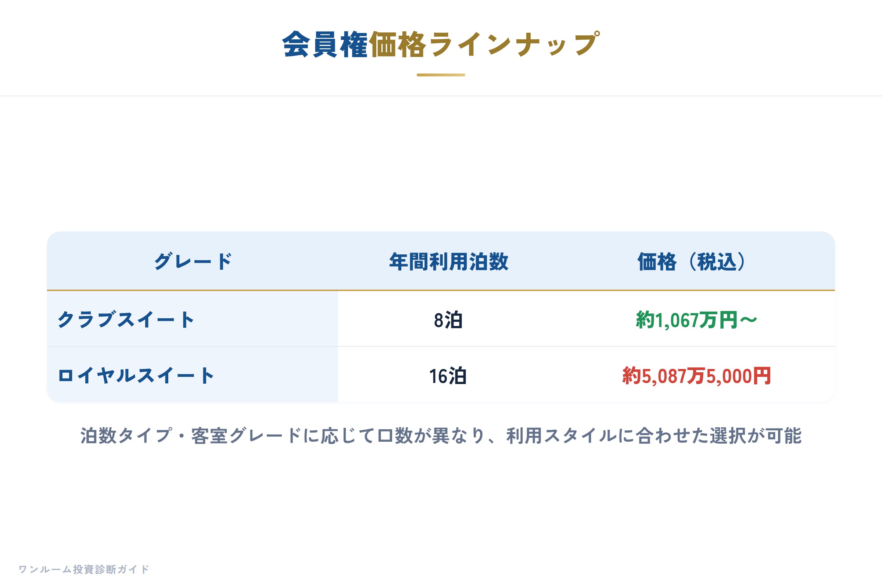Select the グレード column header
The width and height of the screenshot is (882, 588).
coord(193,261)
